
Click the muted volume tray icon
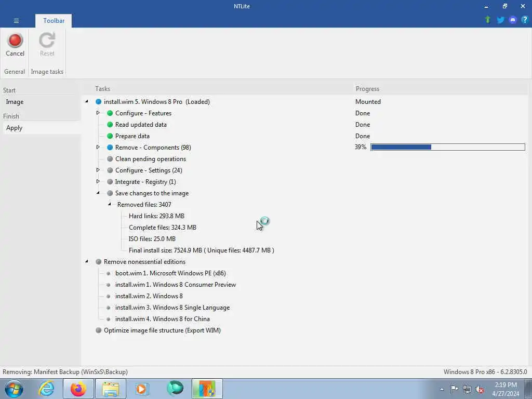480,390
